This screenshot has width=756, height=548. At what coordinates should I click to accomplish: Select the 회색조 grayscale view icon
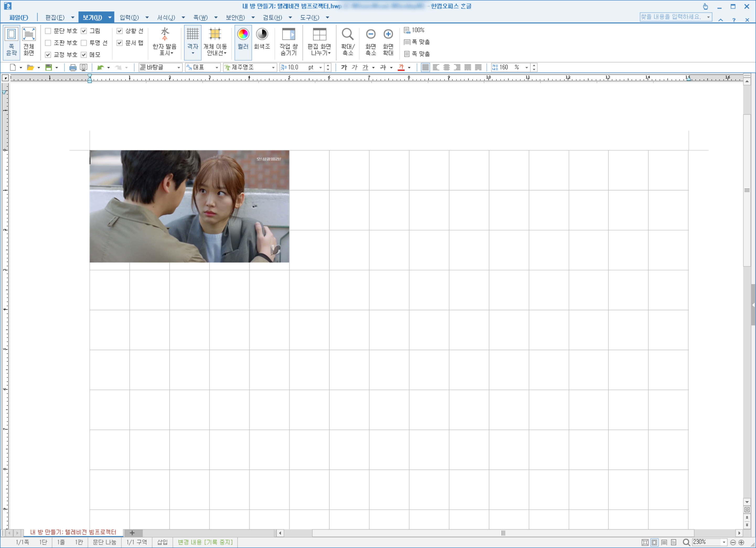click(262, 34)
